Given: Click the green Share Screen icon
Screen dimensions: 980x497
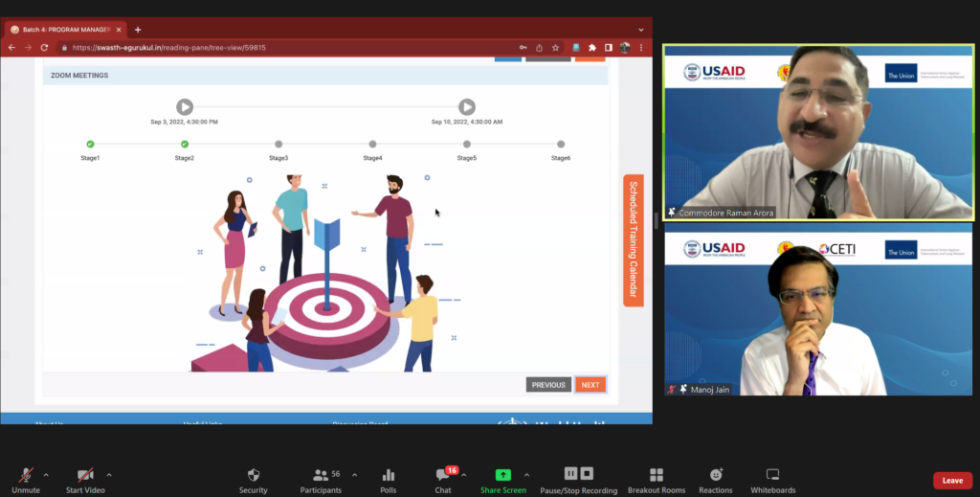Looking at the screenshot, I should (x=503, y=474).
